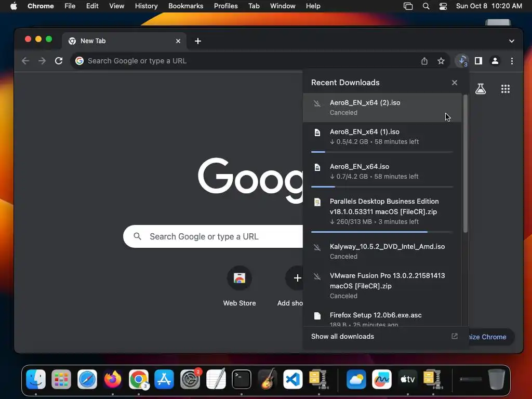Open Control Center in menu bar

(443, 6)
